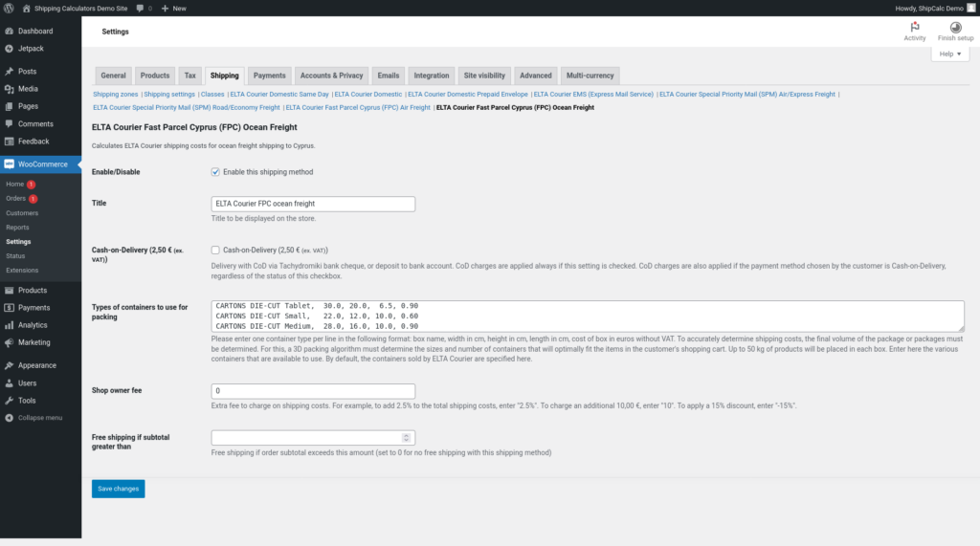Click the WooCommerce sidebar icon

(9, 164)
